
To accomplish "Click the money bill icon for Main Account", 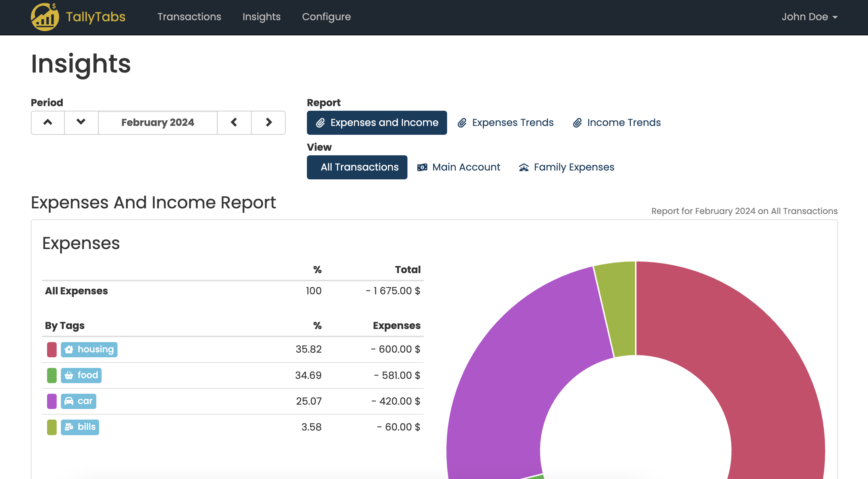I will coord(422,167).
